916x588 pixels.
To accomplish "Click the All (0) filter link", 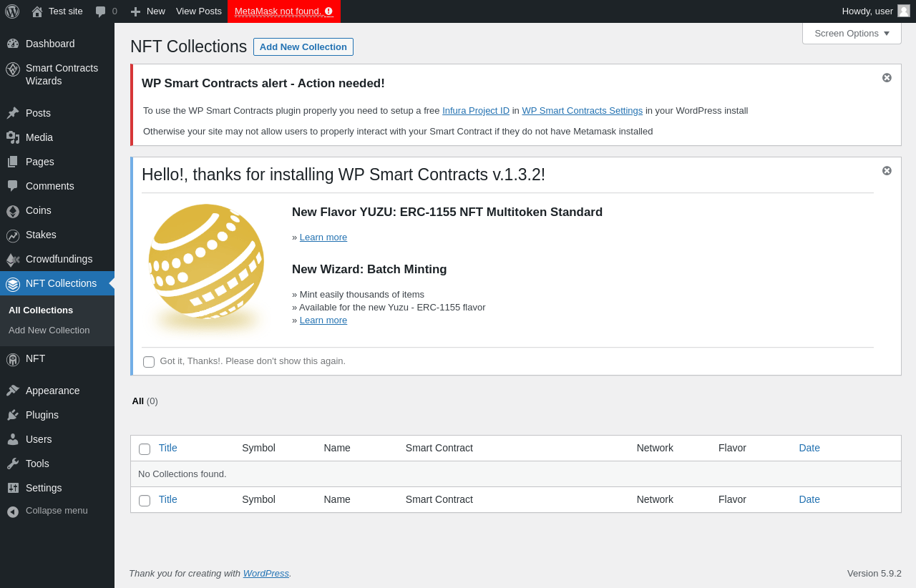I will 145,401.
